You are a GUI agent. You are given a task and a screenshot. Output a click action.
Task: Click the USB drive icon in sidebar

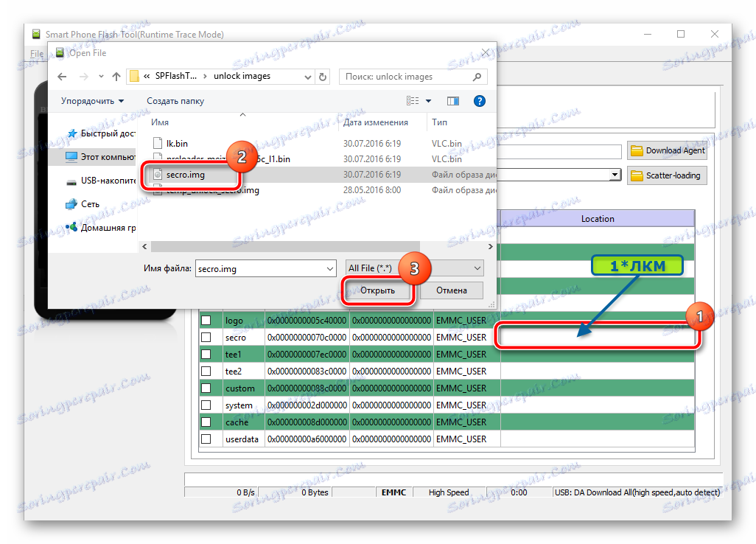[71, 181]
